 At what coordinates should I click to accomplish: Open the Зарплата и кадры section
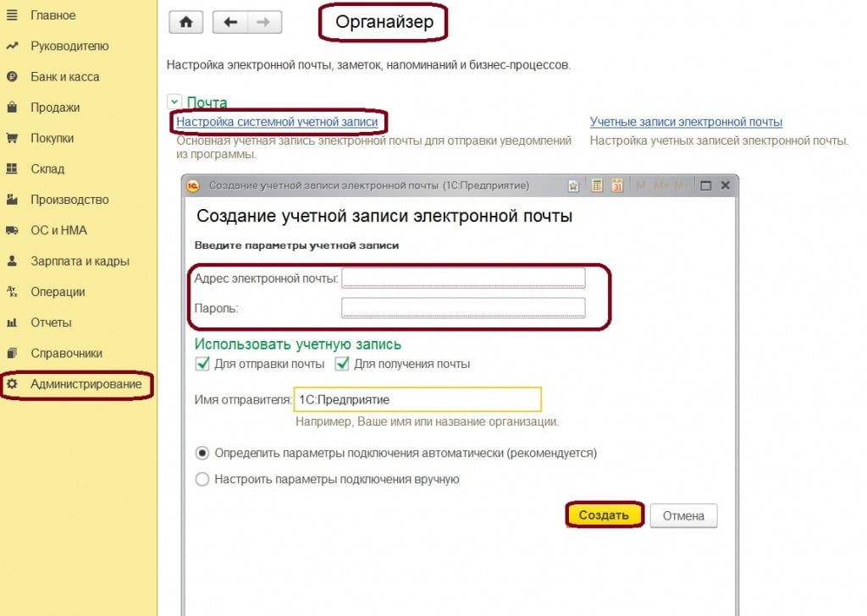click(80, 261)
